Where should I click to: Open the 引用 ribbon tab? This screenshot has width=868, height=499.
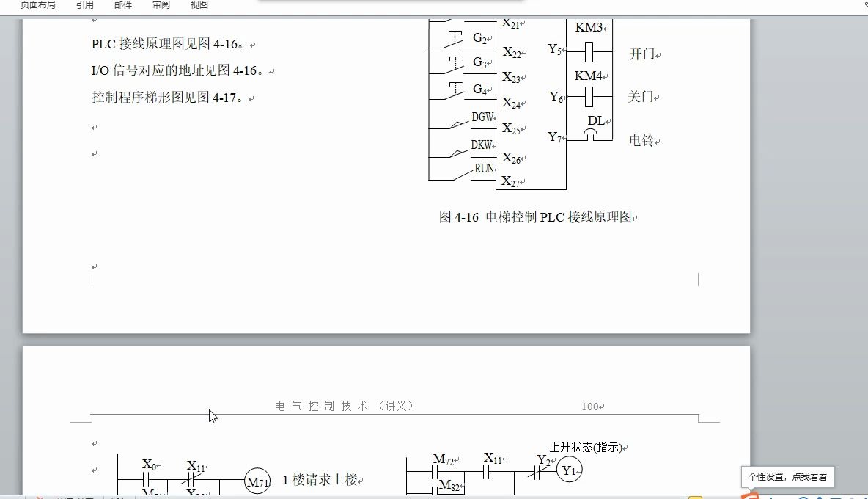[84, 4]
